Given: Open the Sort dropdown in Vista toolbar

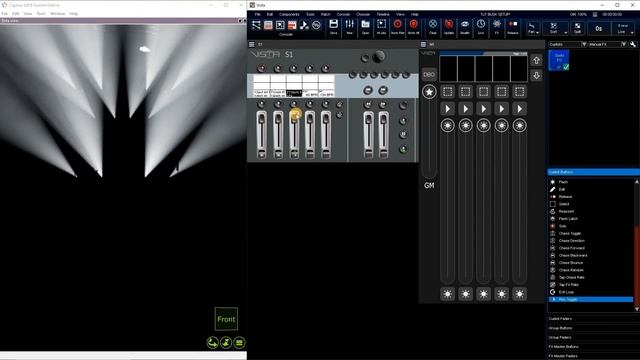Looking at the screenshot, I should pyautogui.click(x=556, y=28).
